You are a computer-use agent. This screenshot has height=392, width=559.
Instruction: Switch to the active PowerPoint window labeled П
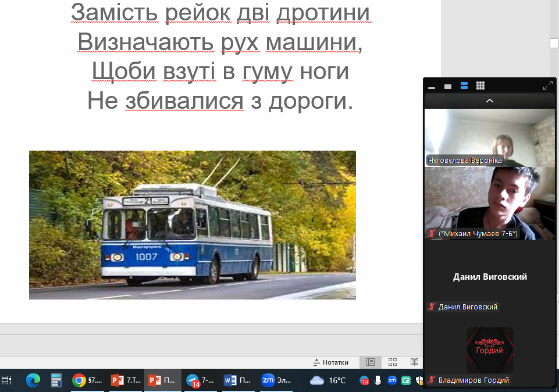163,380
